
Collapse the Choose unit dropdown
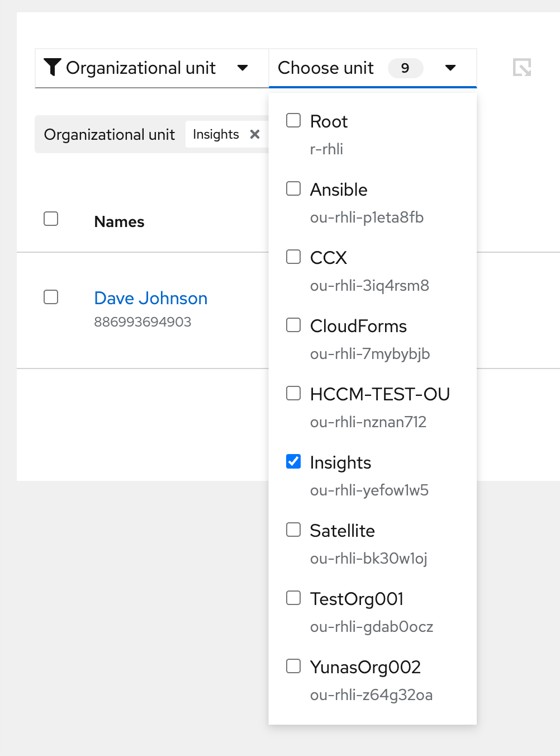tap(373, 68)
